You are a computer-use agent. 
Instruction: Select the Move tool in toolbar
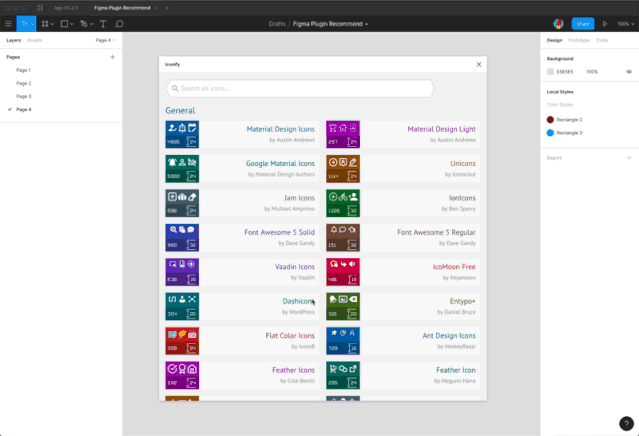click(24, 24)
